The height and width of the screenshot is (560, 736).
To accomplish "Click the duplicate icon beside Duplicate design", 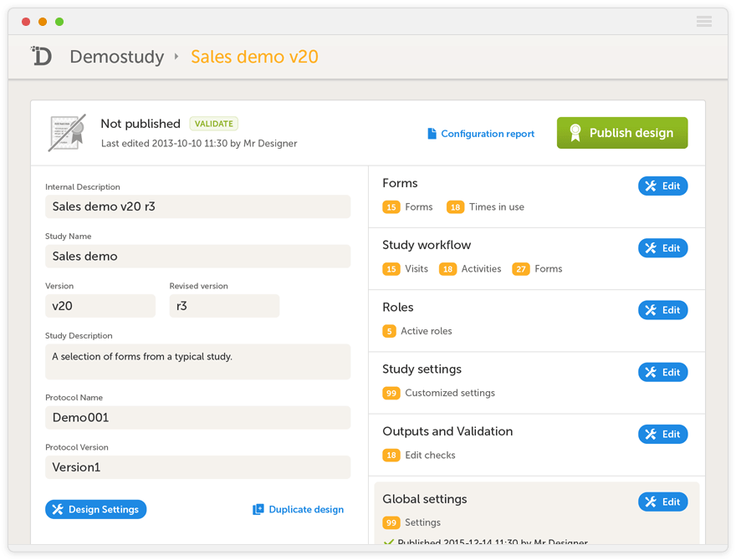I will (x=258, y=510).
